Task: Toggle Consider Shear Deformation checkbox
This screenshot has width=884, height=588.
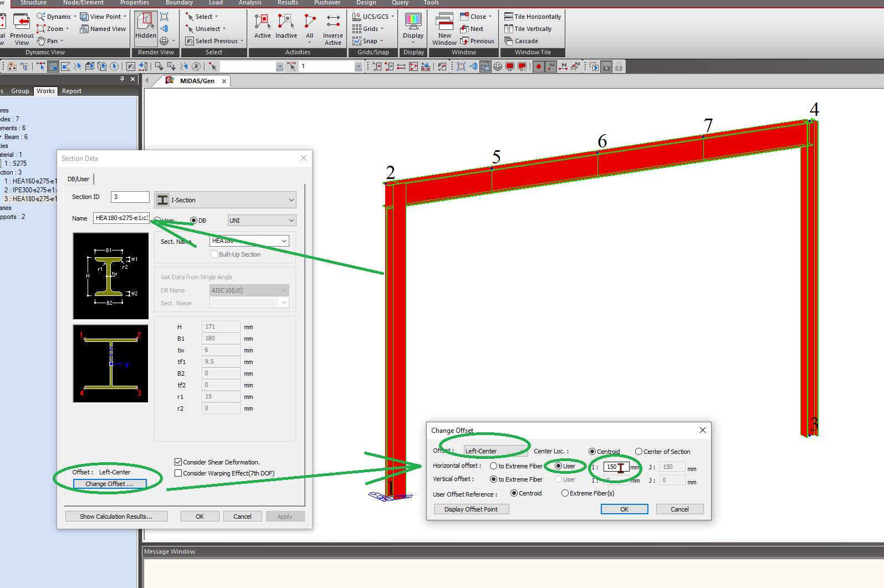Action: [x=178, y=462]
